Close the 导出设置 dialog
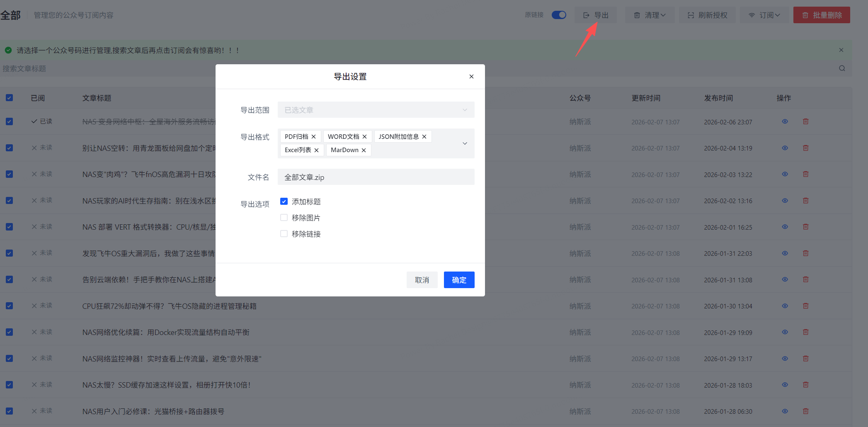 (471, 77)
